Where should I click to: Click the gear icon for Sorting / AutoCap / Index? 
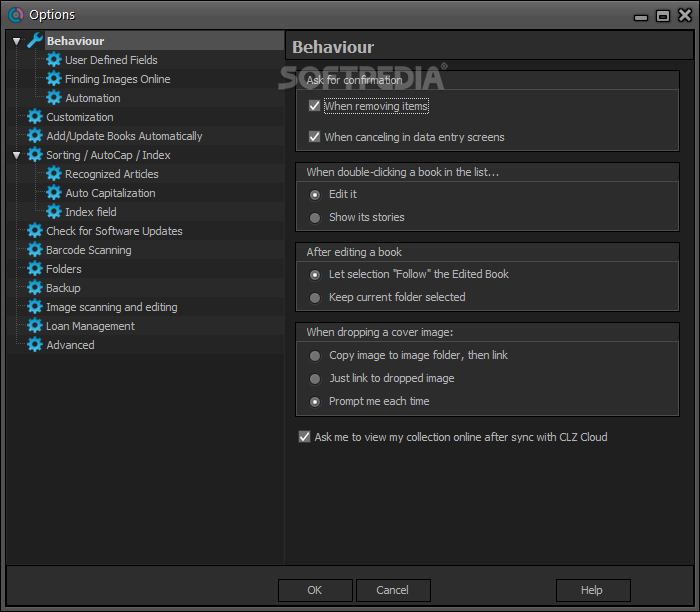(x=35, y=154)
